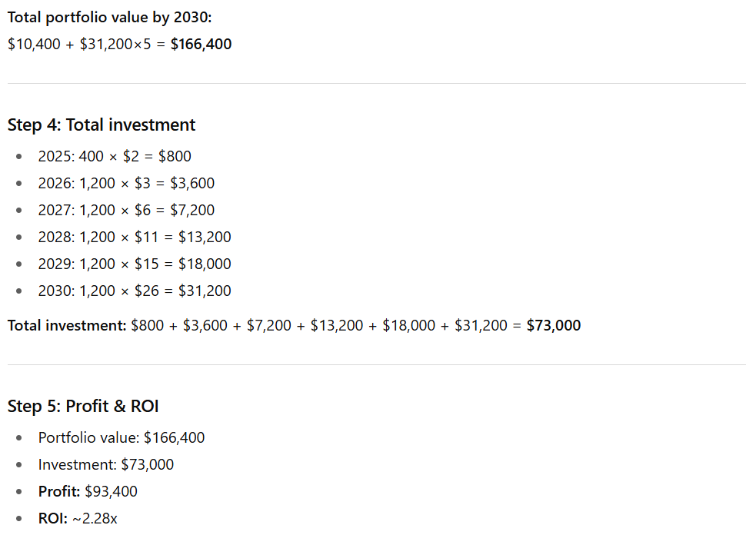Click the divider line above Step 4
756x545 pixels.
click(x=377, y=83)
